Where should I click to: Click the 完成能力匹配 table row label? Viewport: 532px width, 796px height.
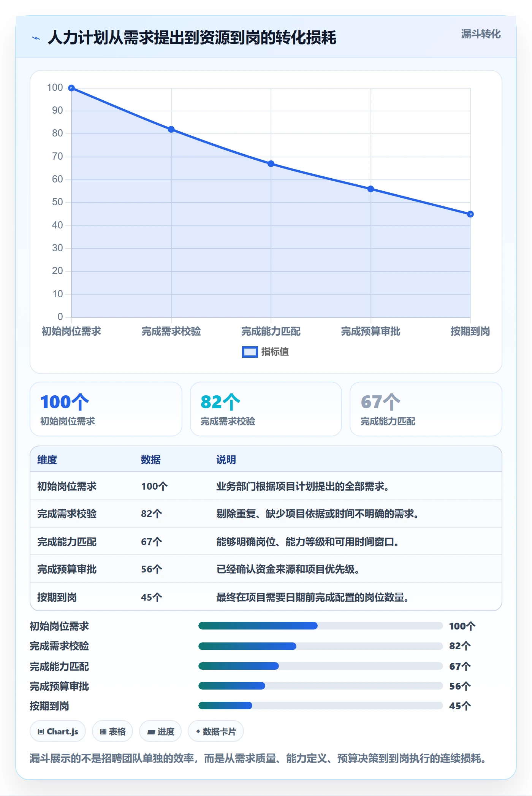[x=67, y=542]
